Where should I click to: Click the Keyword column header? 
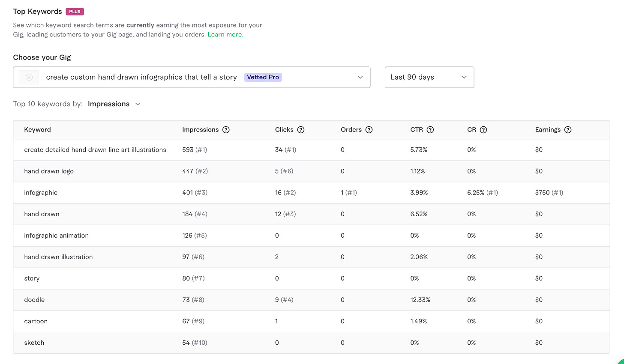(x=37, y=130)
